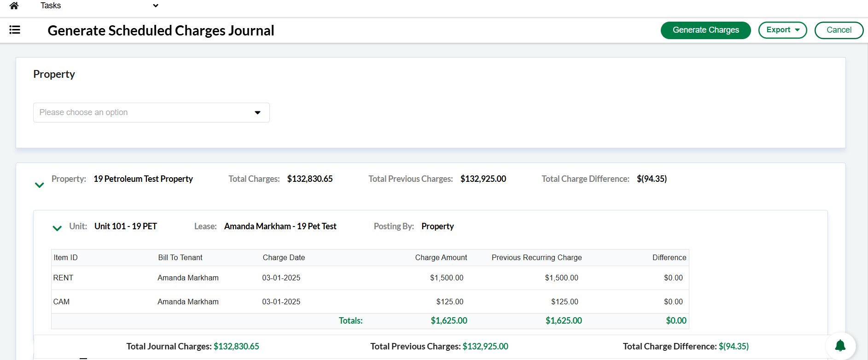Click the 03-01-2025 date in RENT row
The image size is (868, 360).
(x=281, y=278)
